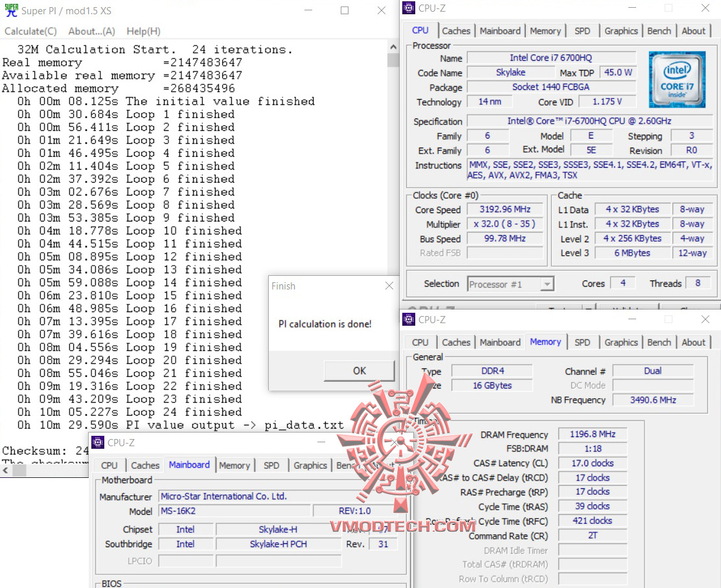
Task: Select Mainboard tab in the Memory CPU-Z window
Action: point(500,343)
